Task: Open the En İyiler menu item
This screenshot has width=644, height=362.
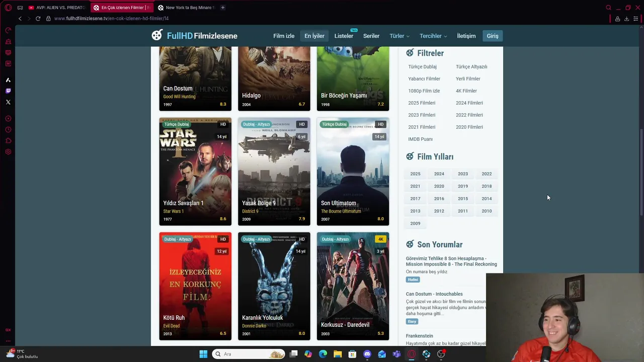Action: [x=314, y=36]
